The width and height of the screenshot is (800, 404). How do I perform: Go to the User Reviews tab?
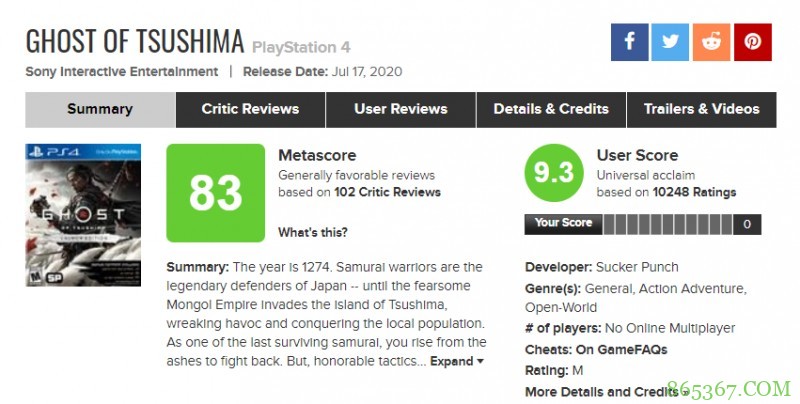[400, 109]
